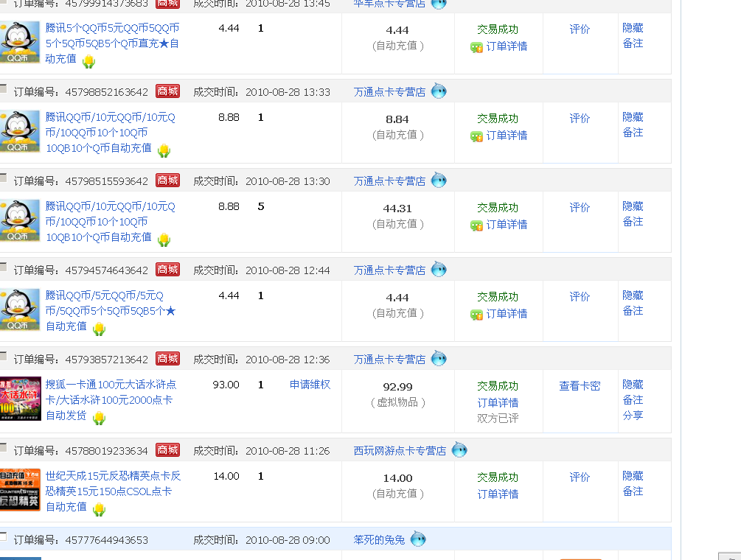
Task: Click 商城 badge on order 45798852163642
Action: (168, 91)
